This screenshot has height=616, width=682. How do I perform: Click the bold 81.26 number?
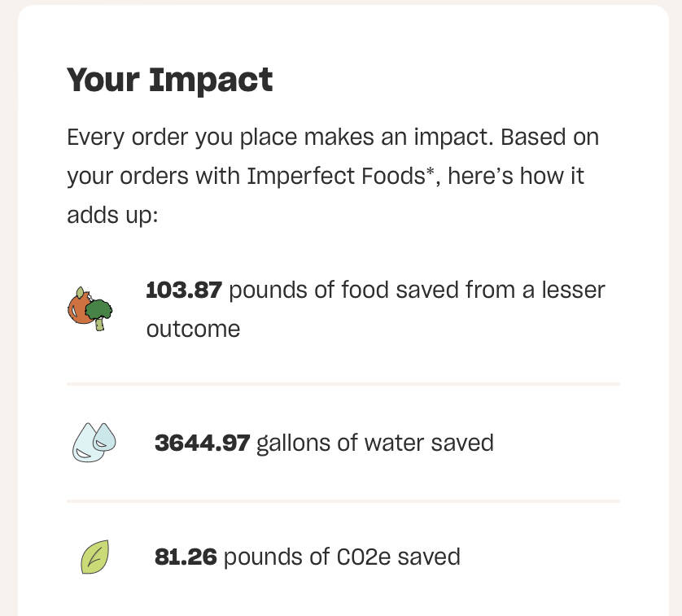[x=186, y=557]
